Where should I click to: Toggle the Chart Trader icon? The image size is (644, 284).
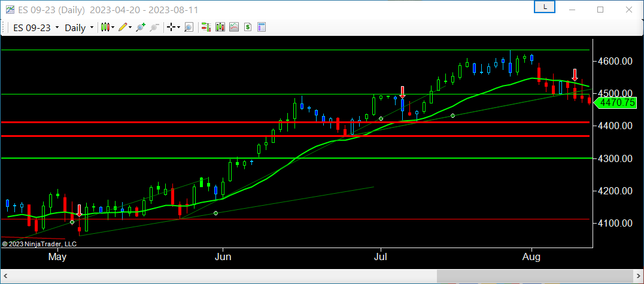pyautogui.click(x=206, y=28)
